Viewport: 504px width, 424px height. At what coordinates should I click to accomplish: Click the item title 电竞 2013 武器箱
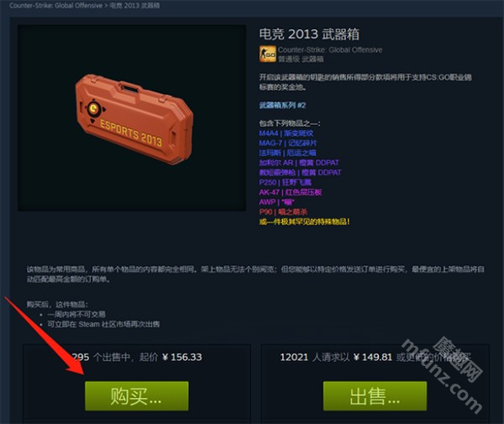[x=309, y=34]
